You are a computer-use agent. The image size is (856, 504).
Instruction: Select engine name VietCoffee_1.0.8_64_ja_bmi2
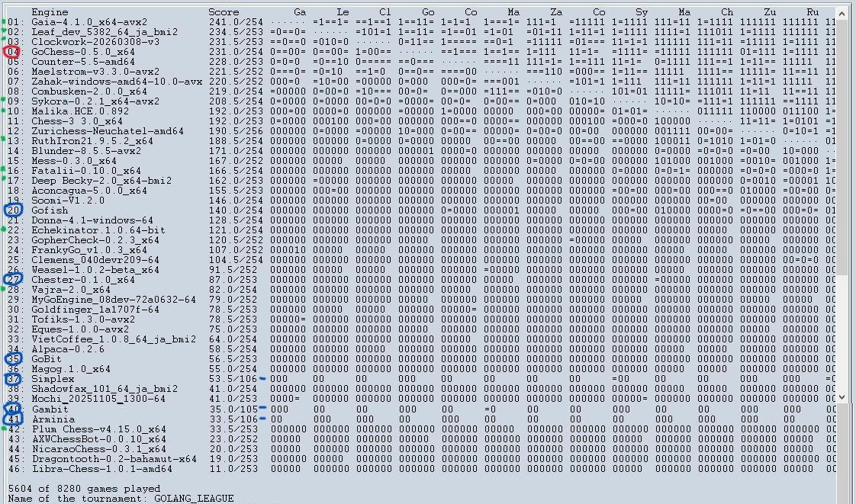tap(114, 339)
